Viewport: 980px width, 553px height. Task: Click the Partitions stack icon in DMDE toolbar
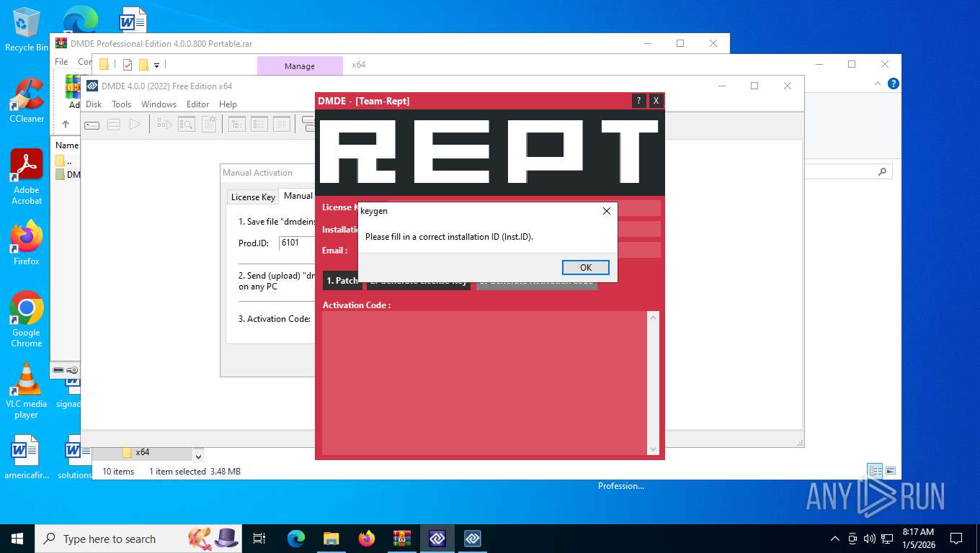pyautogui.click(x=114, y=125)
